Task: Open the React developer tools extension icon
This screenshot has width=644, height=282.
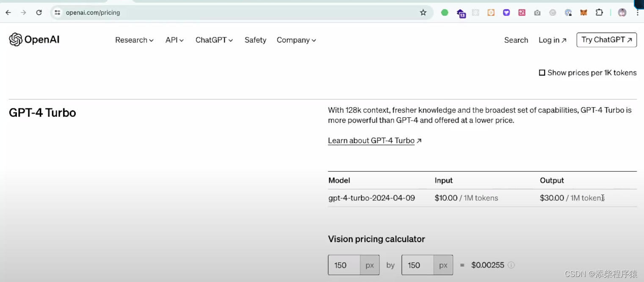Action: click(475, 13)
